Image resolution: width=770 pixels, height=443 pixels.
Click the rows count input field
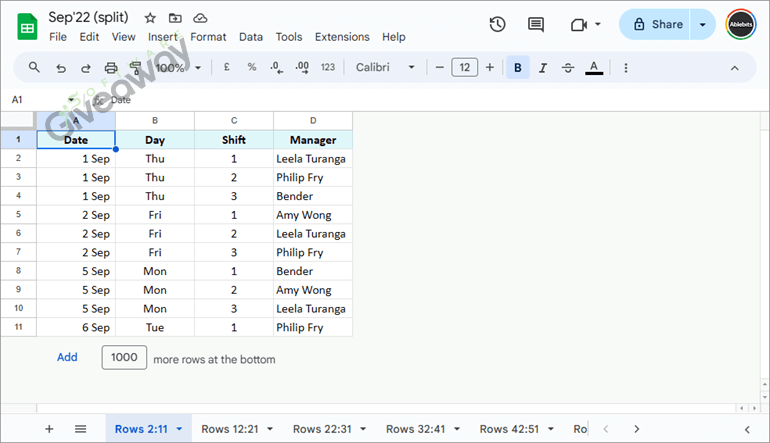(124, 358)
